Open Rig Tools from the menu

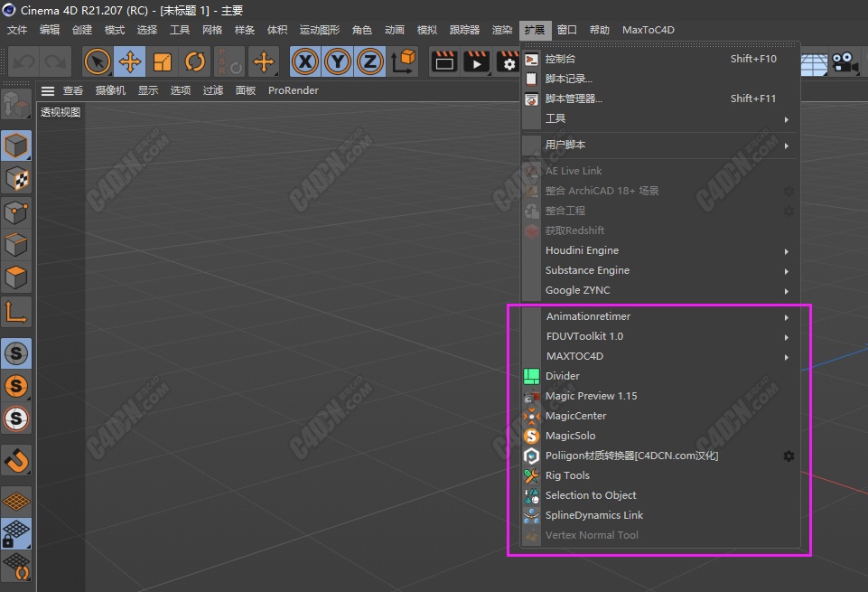pos(661,475)
